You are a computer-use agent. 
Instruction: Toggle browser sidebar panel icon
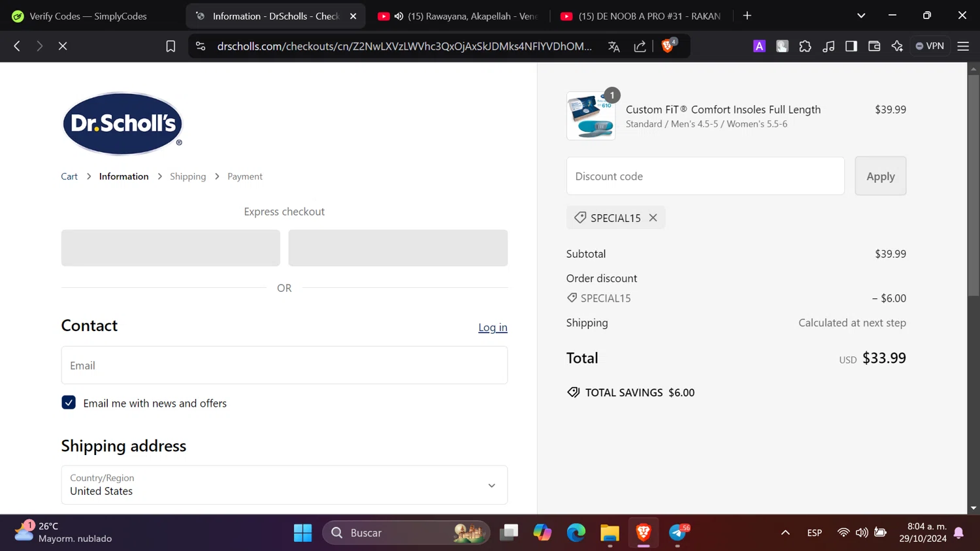click(x=851, y=46)
